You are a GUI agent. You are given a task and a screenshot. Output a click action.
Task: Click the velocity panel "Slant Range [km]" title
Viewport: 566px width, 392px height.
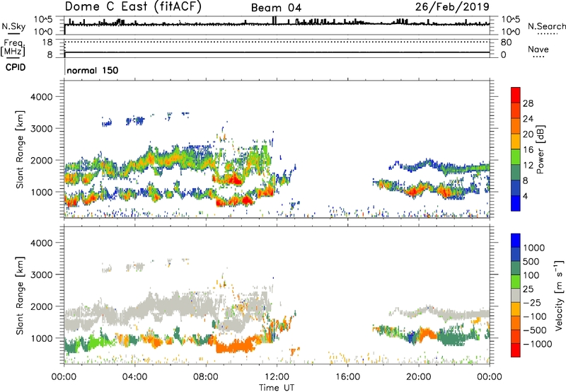coord(20,295)
